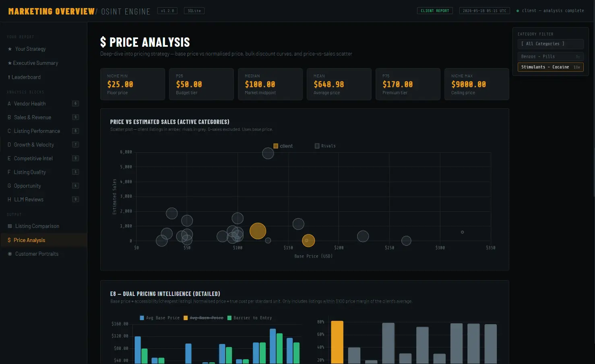
Task: Select Competitive Intel block
Action: [43, 159]
